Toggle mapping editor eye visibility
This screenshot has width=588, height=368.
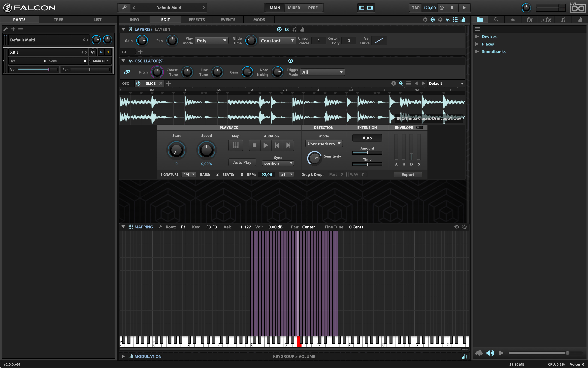pos(457,227)
